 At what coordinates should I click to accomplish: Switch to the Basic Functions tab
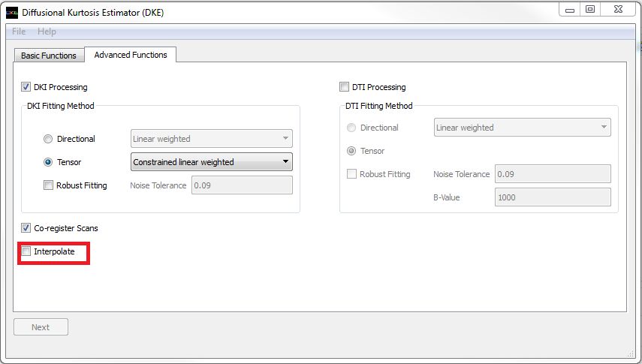point(49,56)
